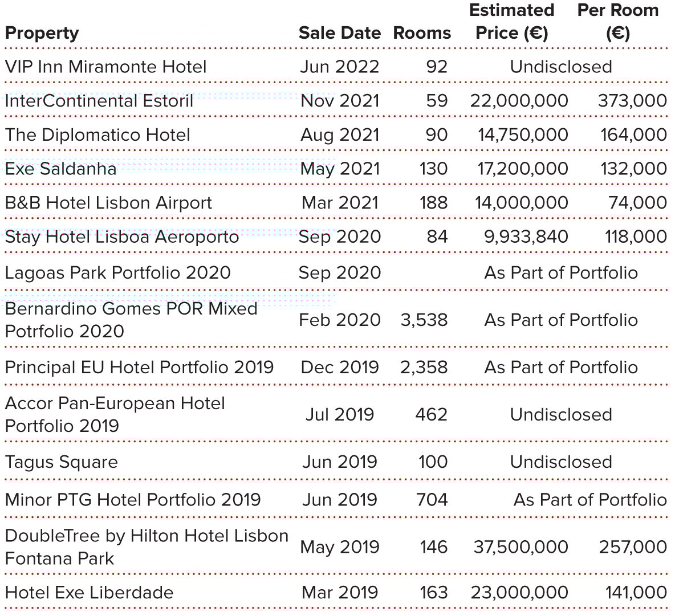This screenshot has width=675, height=616.
Task: Click the Estimated Price column header
Action: (x=511, y=22)
